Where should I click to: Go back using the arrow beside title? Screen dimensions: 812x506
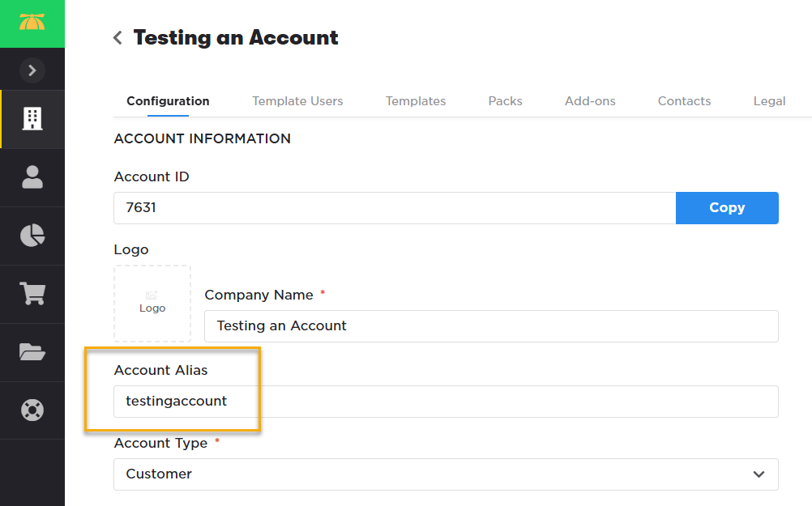click(x=118, y=38)
